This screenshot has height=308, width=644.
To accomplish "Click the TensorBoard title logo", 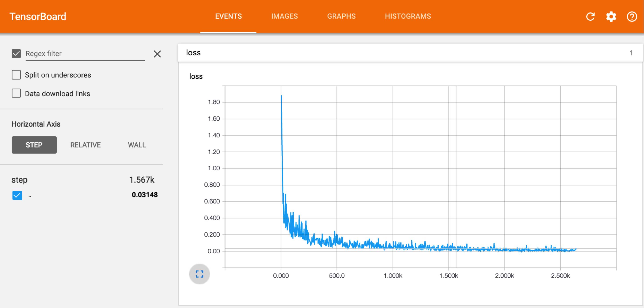I will pos(38,16).
